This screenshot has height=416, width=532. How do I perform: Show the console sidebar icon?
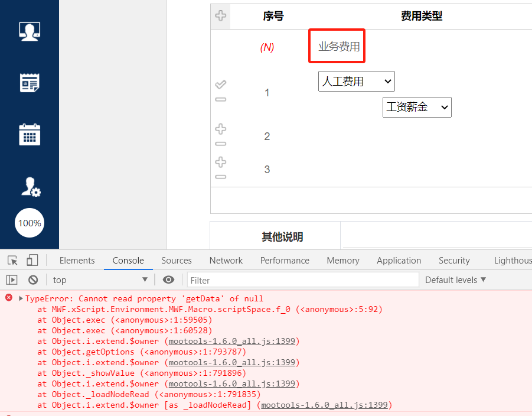12,280
